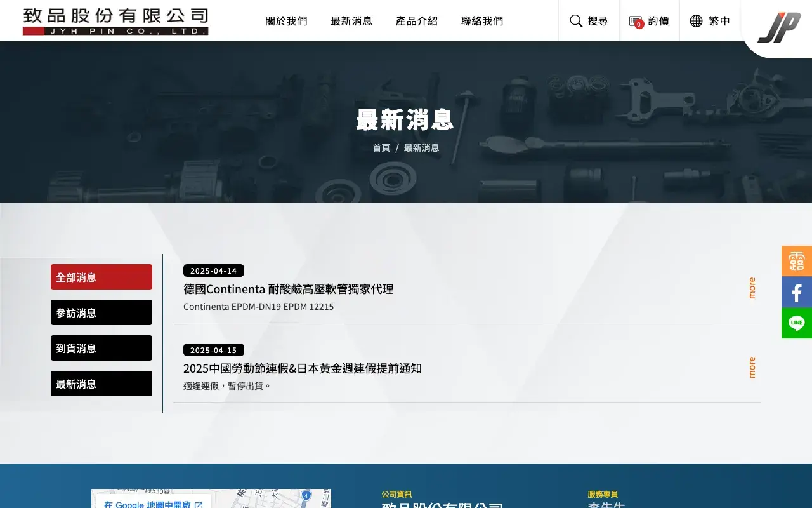Screen dimensions: 812x508
Task: Click text 適逢連假，暫停出貨。
Action: [x=228, y=385]
